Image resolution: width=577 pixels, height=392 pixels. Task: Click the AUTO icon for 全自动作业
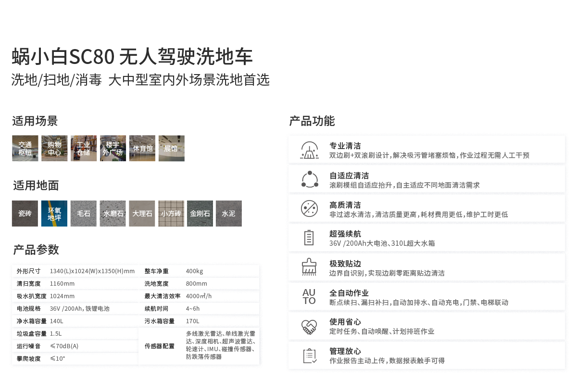click(x=309, y=297)
